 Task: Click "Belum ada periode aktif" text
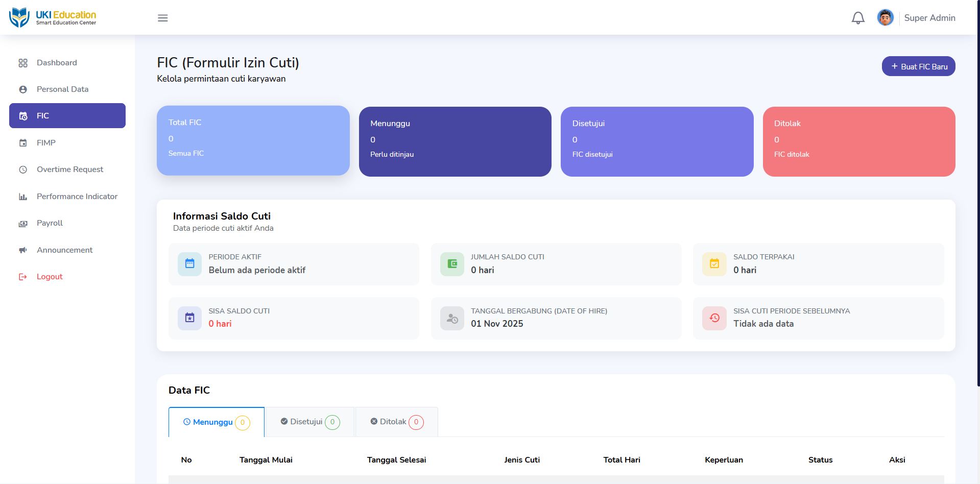[257, 270]
